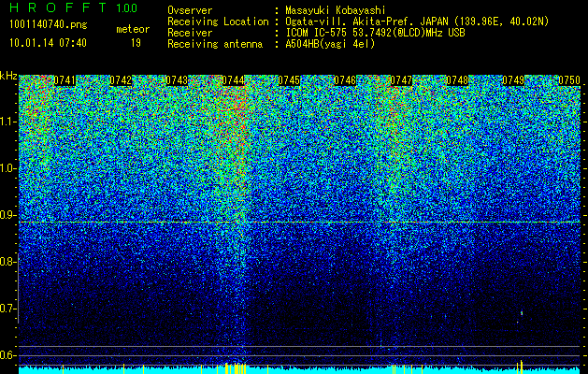Click the Ovserver field label
The image size is (588, 374).
coord(190,10)
